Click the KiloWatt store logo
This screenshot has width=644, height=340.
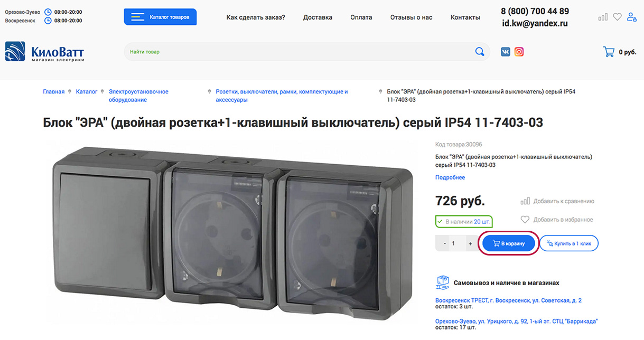point(45,52)
